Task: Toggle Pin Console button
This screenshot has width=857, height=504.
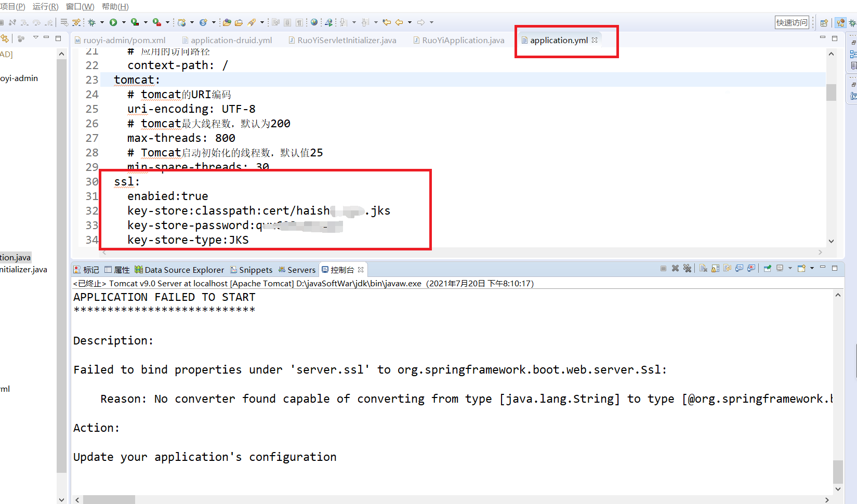Action: click(x=768, y=268)
